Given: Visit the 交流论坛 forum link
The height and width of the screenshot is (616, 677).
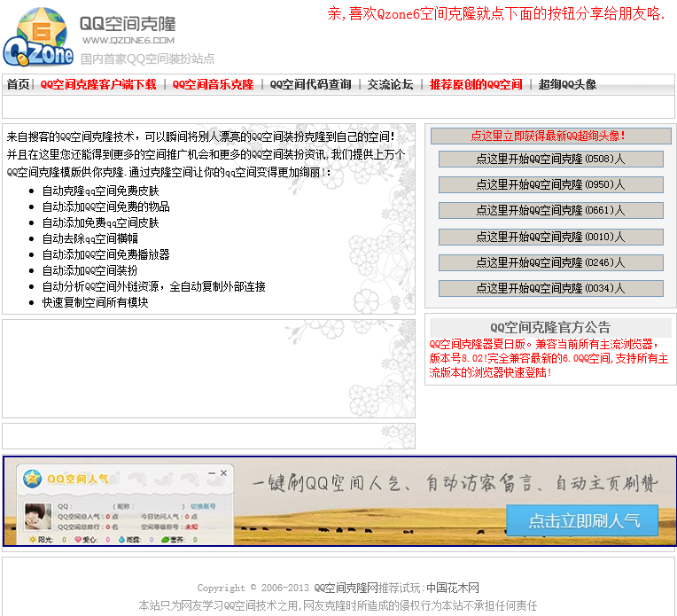Looking at the screenshot, I should pyautogui.click(x=390, y=84).
